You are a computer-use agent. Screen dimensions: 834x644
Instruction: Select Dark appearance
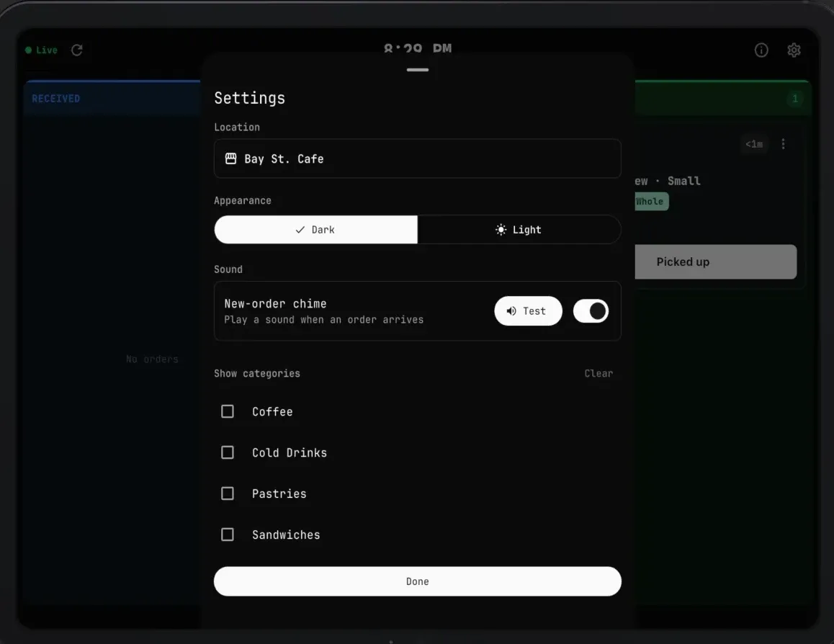316,230
